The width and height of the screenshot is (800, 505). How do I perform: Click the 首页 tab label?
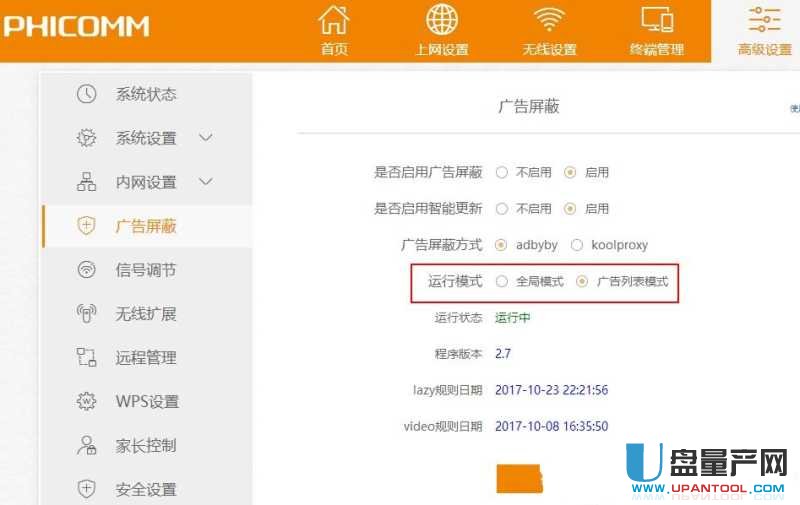click(334, 49)
